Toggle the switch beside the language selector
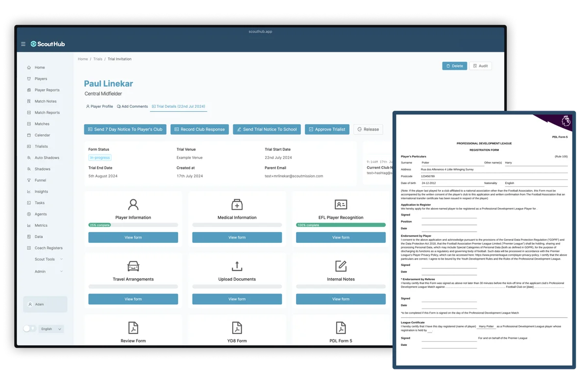Image resolution: width=588 pixels, height=384 pixels. pyautogui.click(x=29, y=329)
